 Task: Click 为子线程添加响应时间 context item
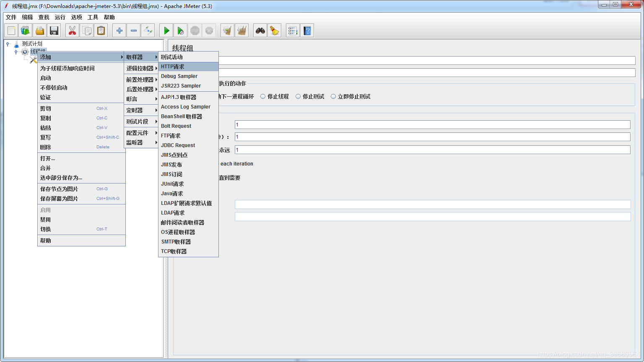pos(81,68)
